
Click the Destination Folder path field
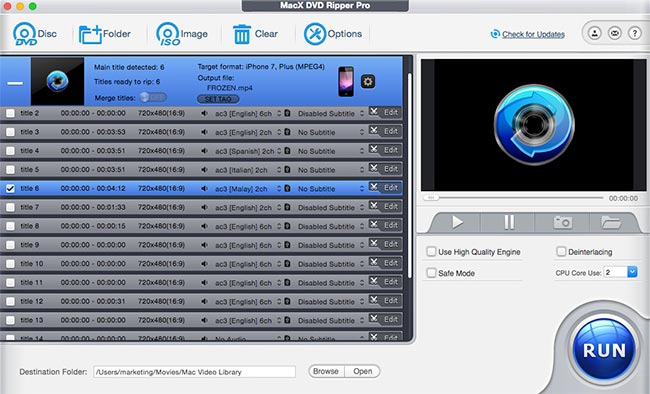click(194, 372)
